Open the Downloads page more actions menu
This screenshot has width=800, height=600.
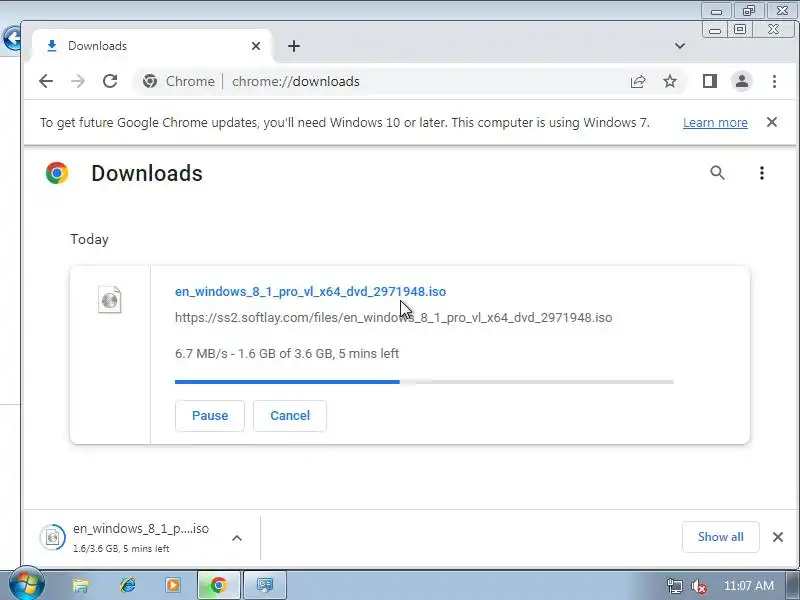click(762, 173)
